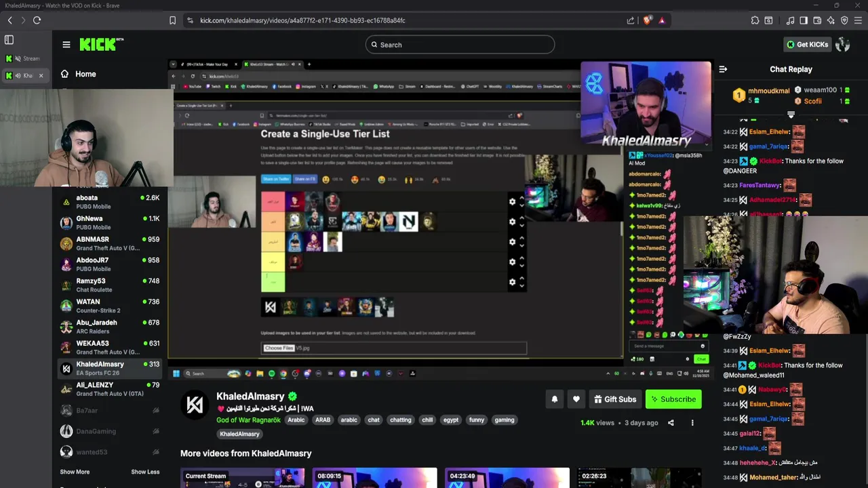Open AbdooJR7 channel in sidebar

[x=109, y=264]
